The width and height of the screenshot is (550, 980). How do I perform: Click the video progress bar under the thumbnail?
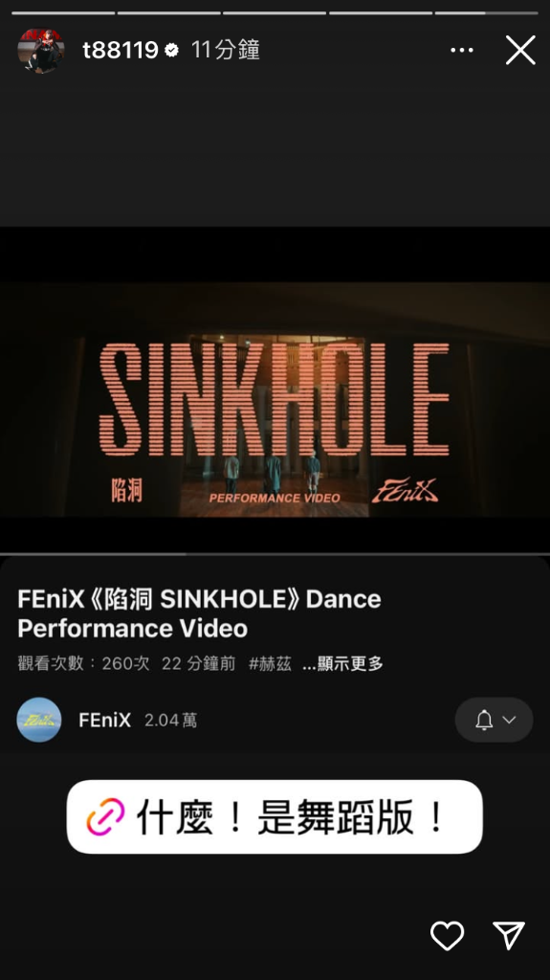(275, 554)
